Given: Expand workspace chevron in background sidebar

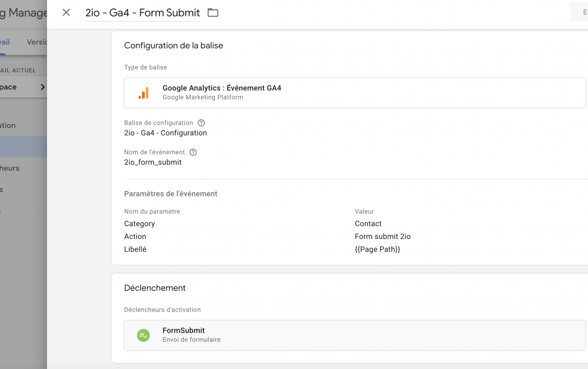Looking at the screenshot, I should point(42,87).
